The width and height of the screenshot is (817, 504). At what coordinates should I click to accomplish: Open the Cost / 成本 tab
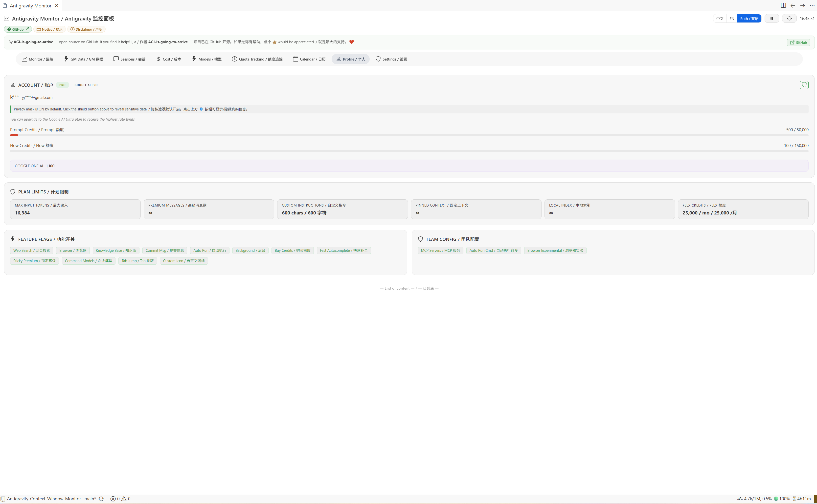click(168, 59)
